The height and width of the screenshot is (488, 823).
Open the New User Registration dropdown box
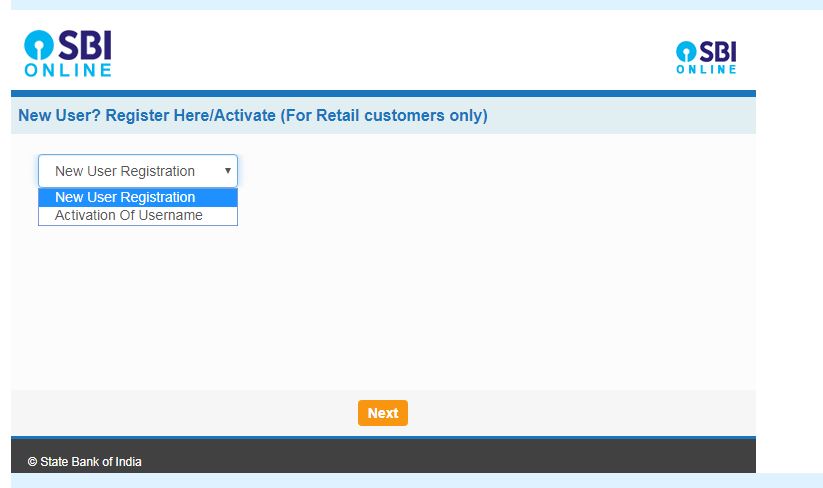tap(138, 171)
